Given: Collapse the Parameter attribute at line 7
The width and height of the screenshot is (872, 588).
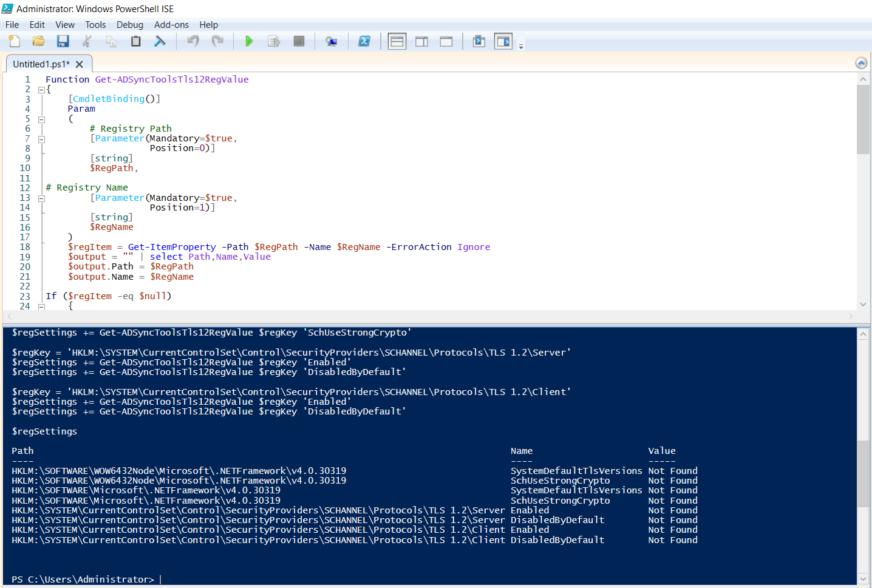Looking at the screenshot, I should coord(41,139).
